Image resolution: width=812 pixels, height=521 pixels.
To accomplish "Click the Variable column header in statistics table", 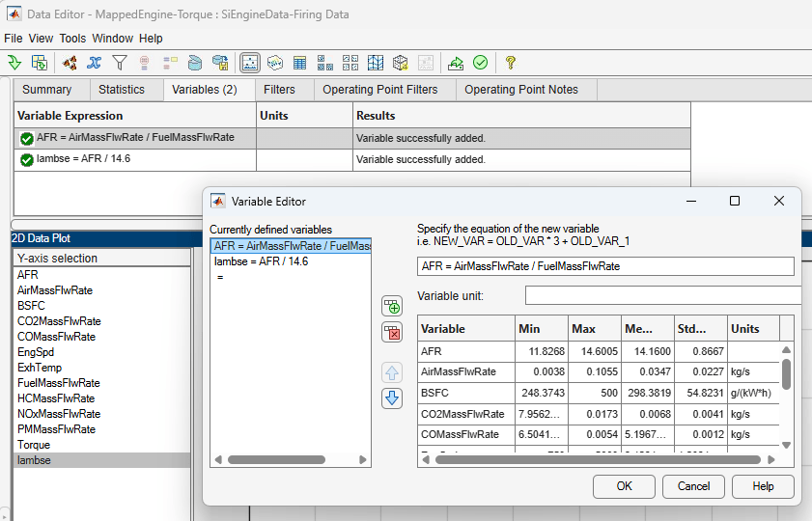I will click(466, 329).
